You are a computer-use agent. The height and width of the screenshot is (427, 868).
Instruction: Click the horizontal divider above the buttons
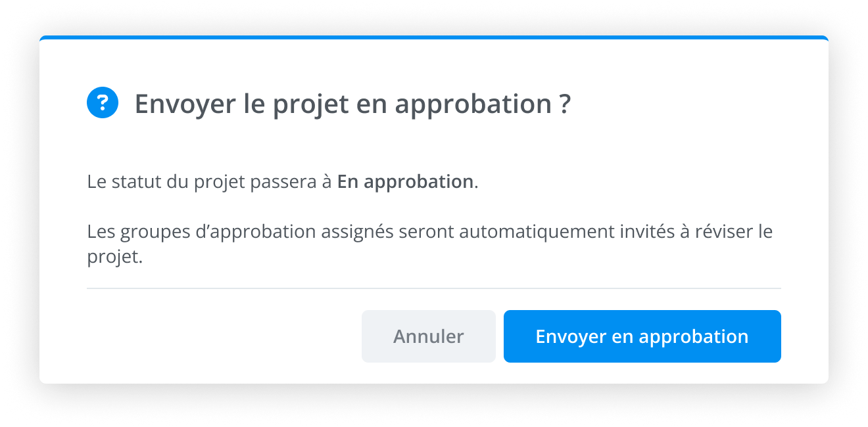click(x=434, y=288)
